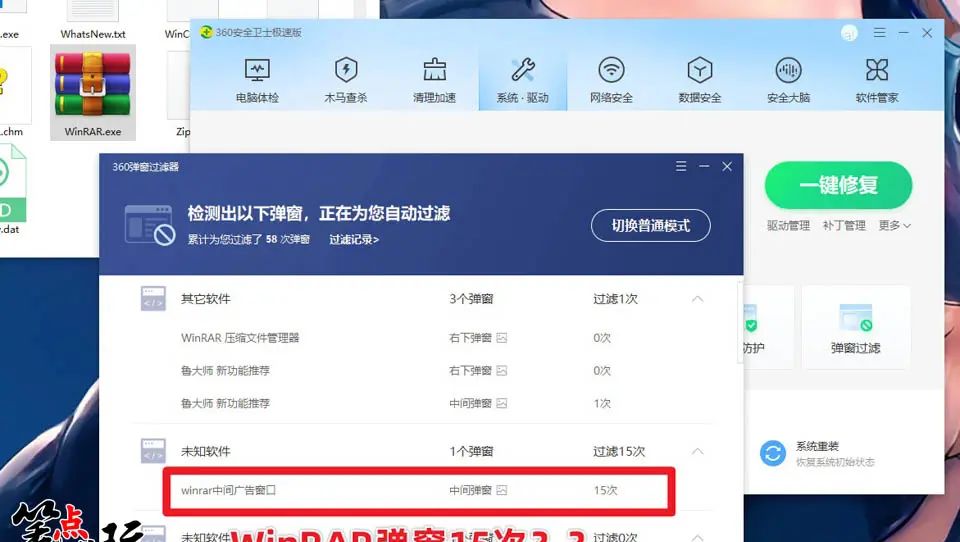Open 过滤记录 link
960x542 pixels.
pos(354,239)
